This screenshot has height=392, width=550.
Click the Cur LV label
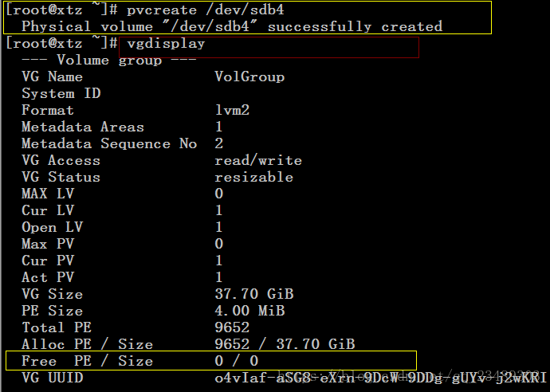pos(48,210)
